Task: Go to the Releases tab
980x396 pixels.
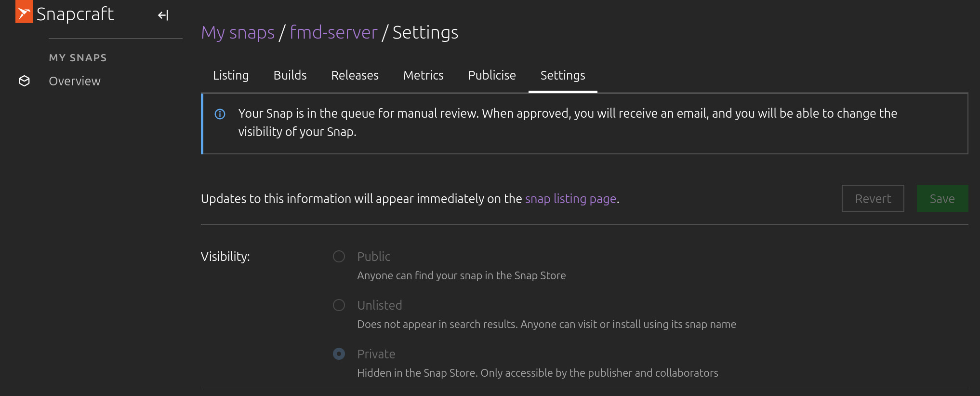Action: (x=355, y=75)
